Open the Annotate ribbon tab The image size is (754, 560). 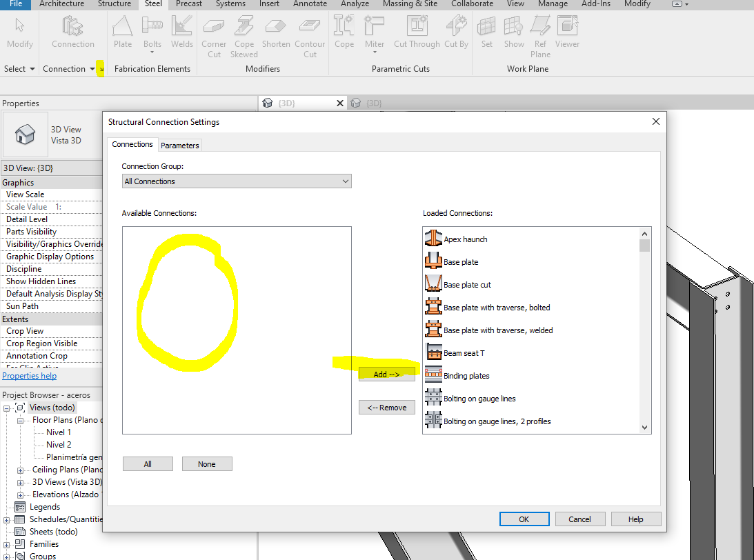coord(310,4)
